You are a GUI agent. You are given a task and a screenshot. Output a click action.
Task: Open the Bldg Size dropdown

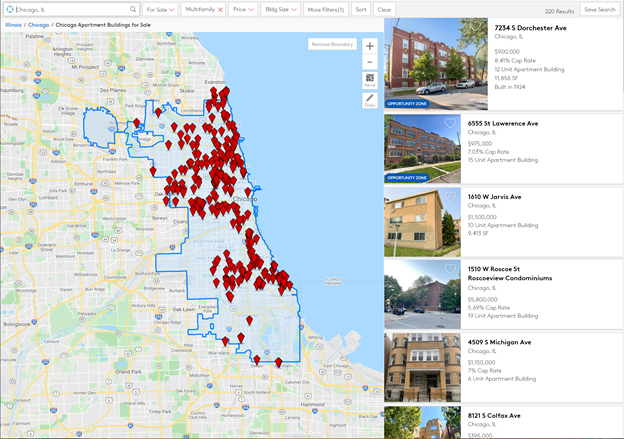pos(280,9)
